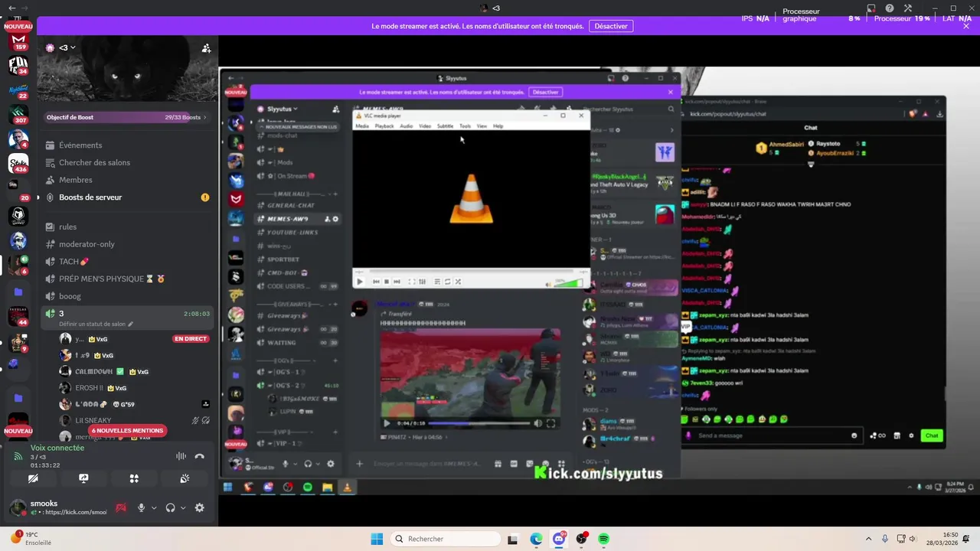Screen dimensions: 980x551
Task: Open chat settings gear in Kick popout
Action: pyautogui.click(x=911, y=435)
